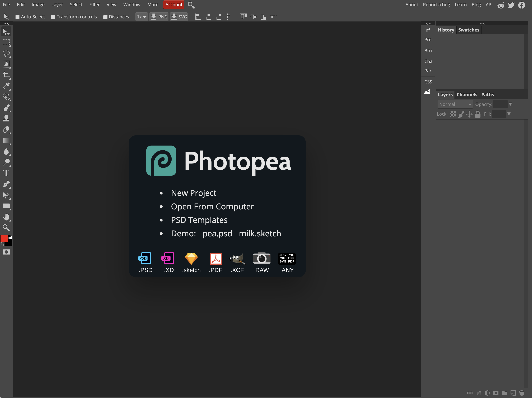Click the new folder icon in Layers panel
Image resolution: width=532 pixels, height=398 pixels.
point(504,393)
